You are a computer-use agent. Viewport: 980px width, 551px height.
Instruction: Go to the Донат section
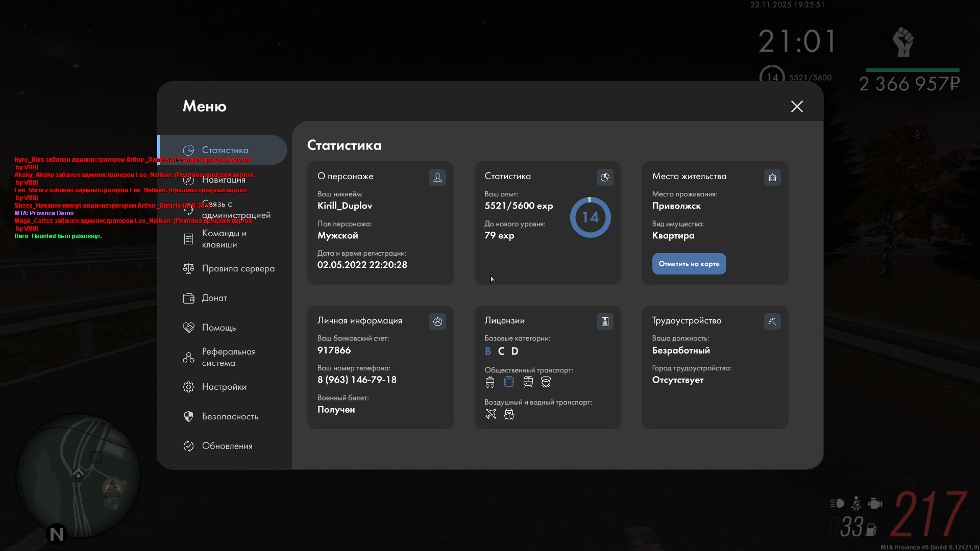point(214,298)
